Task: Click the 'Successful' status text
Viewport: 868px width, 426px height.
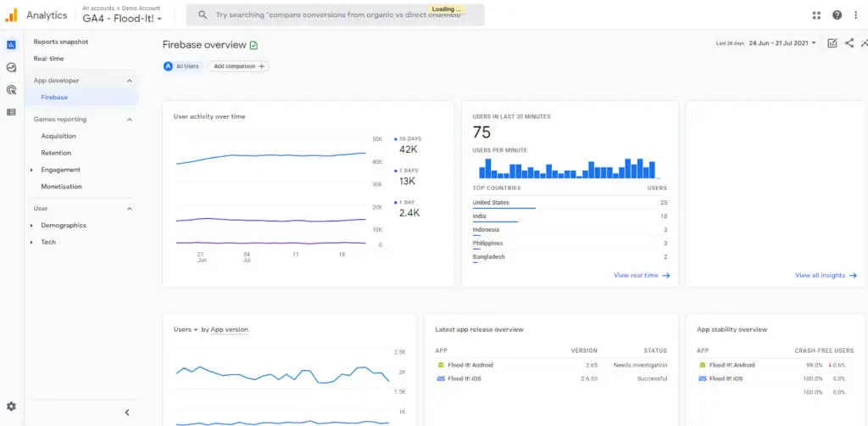Action: click(x=652, y=379)
